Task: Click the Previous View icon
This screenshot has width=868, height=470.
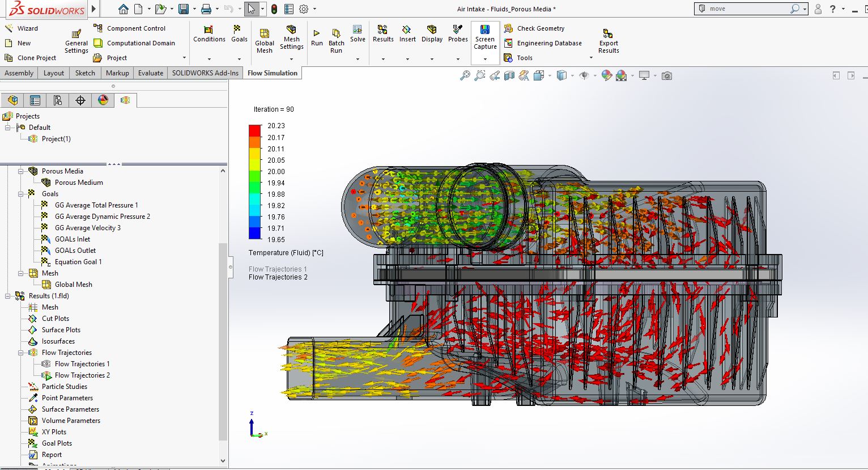Action: pos(495,75)
